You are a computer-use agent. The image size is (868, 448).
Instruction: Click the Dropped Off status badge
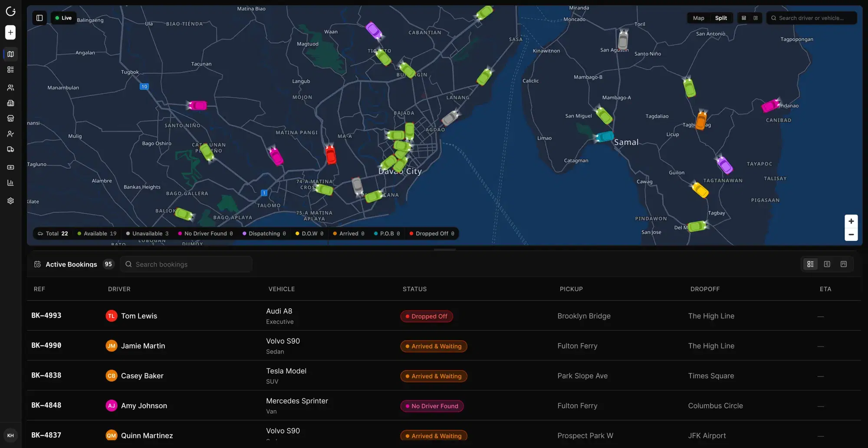(427, 316)
